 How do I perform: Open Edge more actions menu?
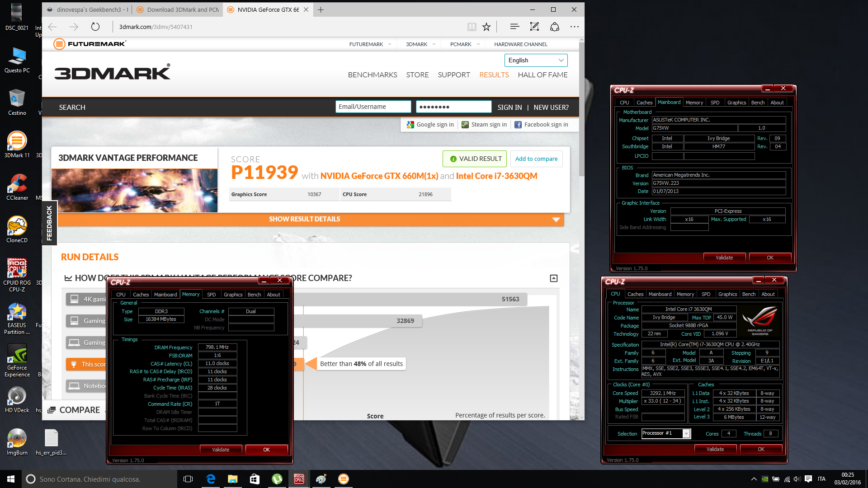tap(575, 27)
